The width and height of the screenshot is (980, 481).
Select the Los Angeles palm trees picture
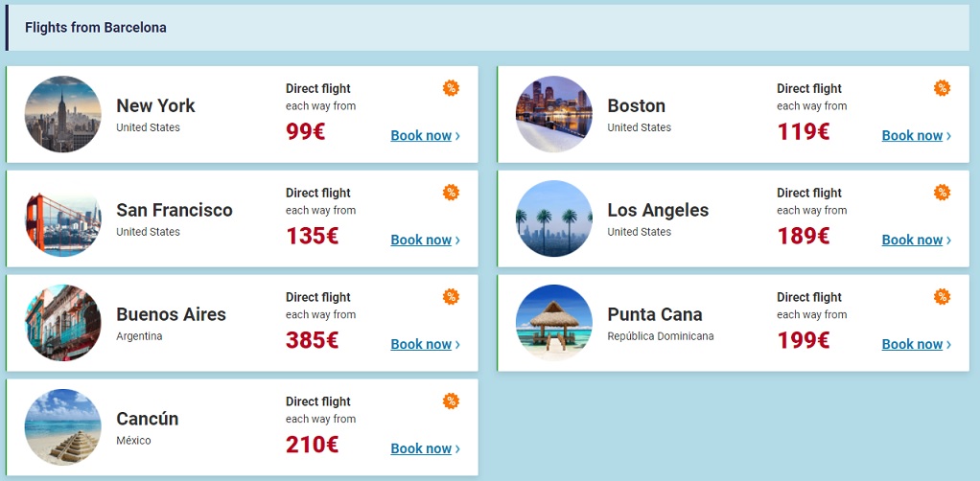coord(553,218)
